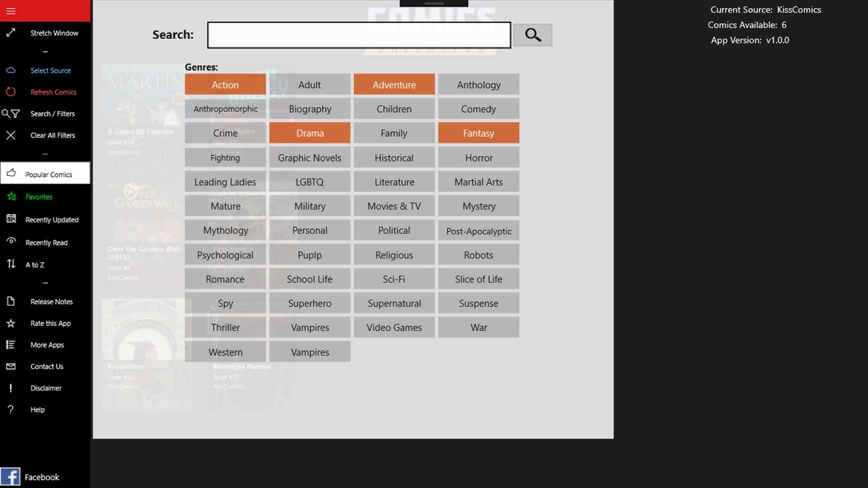Toggle the Anthropomorphic genre button
Image resolution: width=868 pixels, height=488 pixels.
click(225, 109)
